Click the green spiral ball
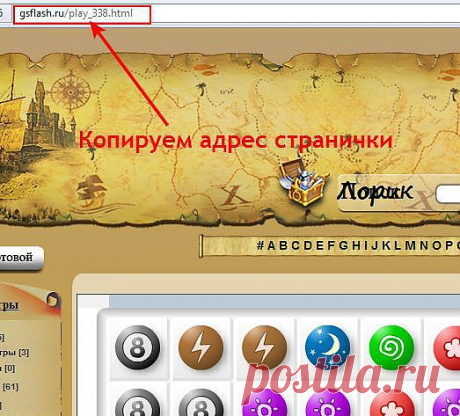The width and height of the screenshot is (460, 416). (391, 347)
